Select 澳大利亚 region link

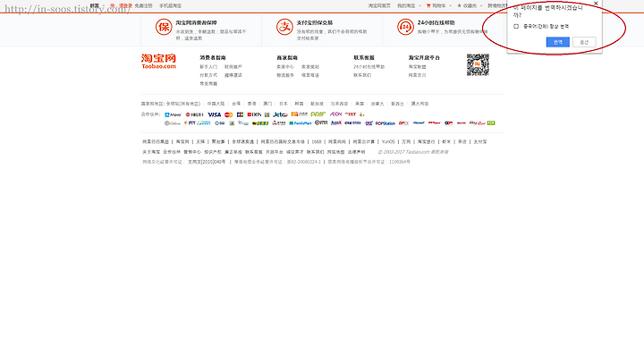419,104
